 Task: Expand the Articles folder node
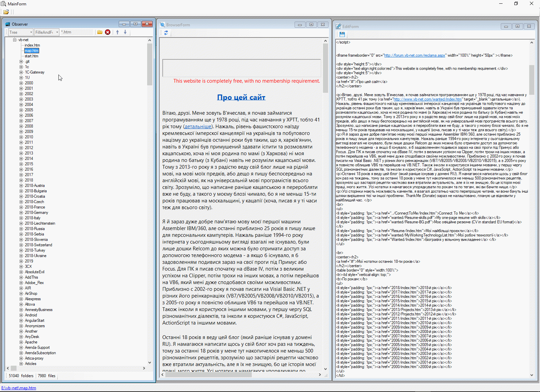tap(21, 364)
